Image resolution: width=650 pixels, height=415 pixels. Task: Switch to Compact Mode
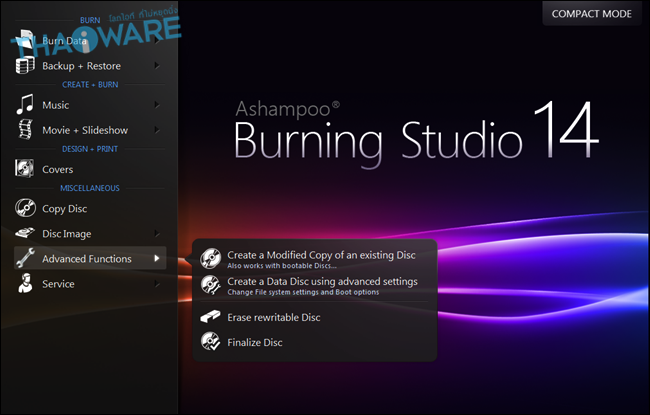(x=592, y=14)
